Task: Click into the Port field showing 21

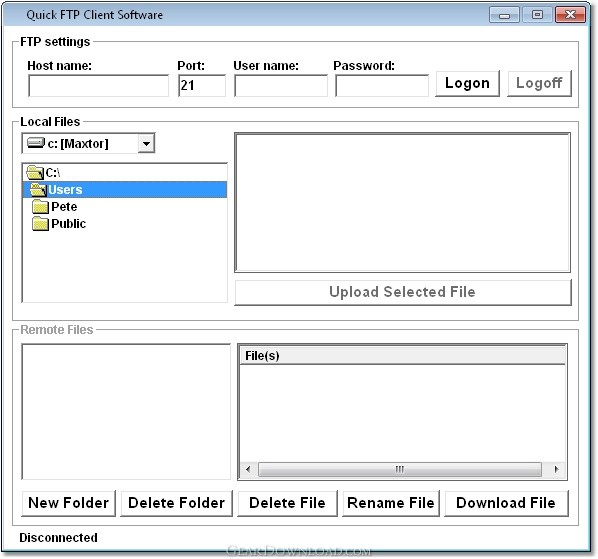Action: [x=202, y=85]
